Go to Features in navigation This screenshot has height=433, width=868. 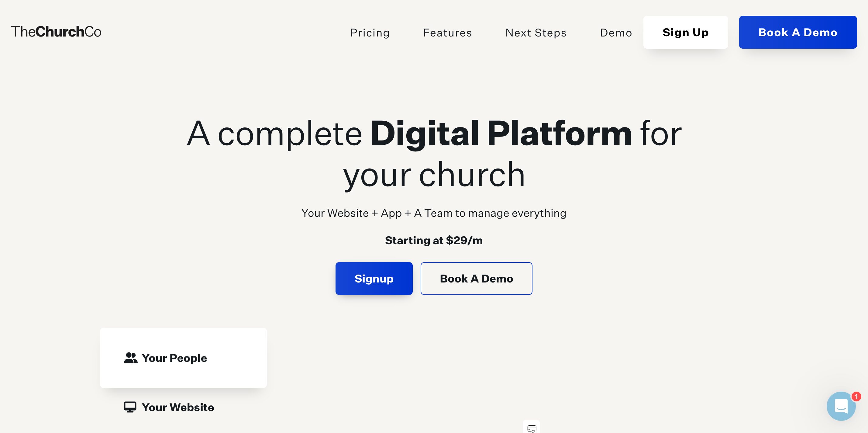point(447,33)
